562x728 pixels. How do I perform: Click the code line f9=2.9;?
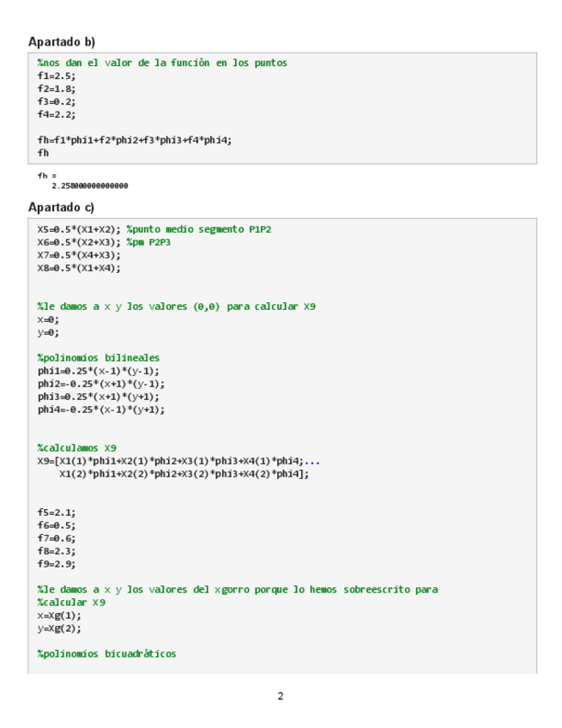[56, 564]
